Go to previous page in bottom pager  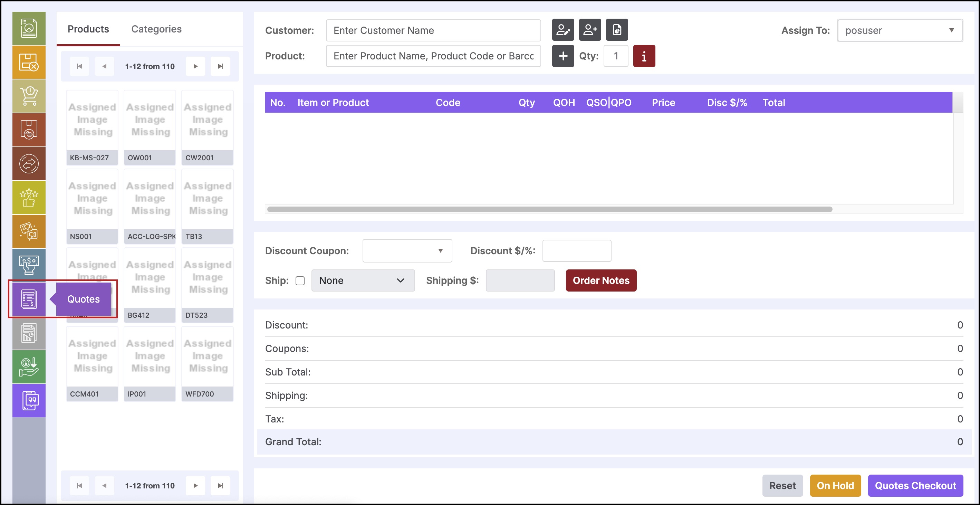104,486
